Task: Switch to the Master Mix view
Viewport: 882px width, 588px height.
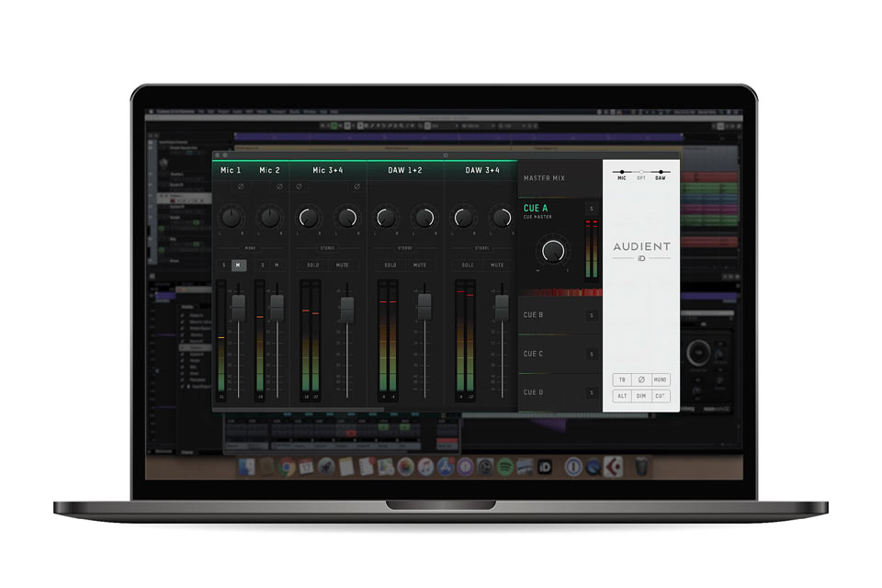Action: tap(545, 178)
